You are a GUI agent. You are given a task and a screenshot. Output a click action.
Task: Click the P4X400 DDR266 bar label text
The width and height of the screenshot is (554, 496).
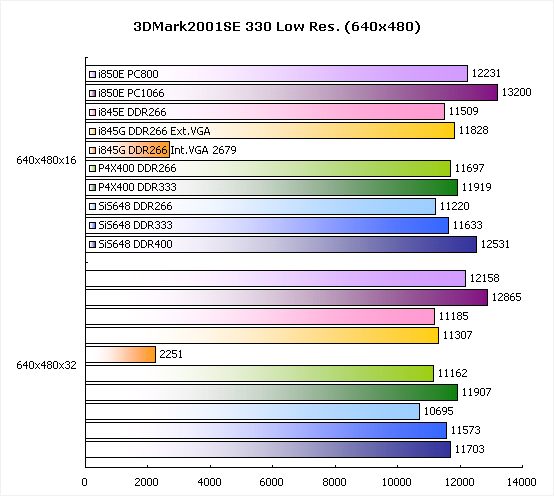[x=137, y=168]
